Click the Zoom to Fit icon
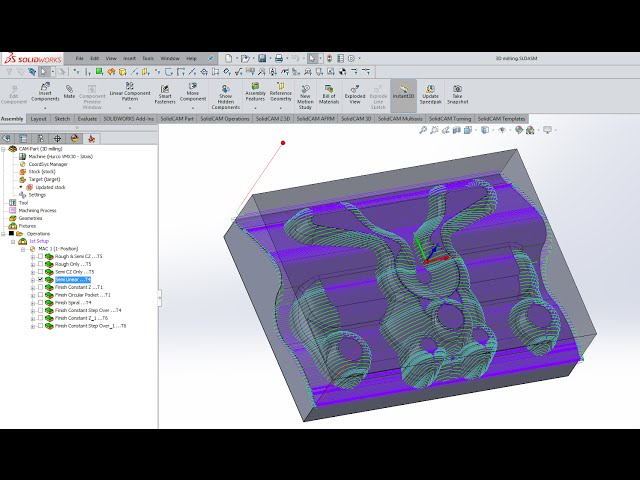Image resolution: width=640 pixels, height=480 pixels. 423,130
